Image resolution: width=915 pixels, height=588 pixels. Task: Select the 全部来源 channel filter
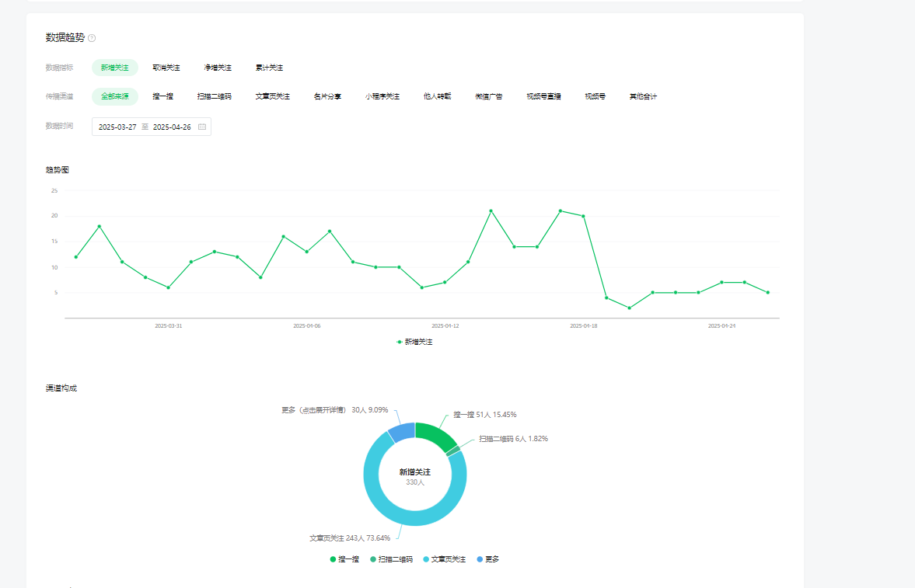pyautogui.click(x=115, y=96)
